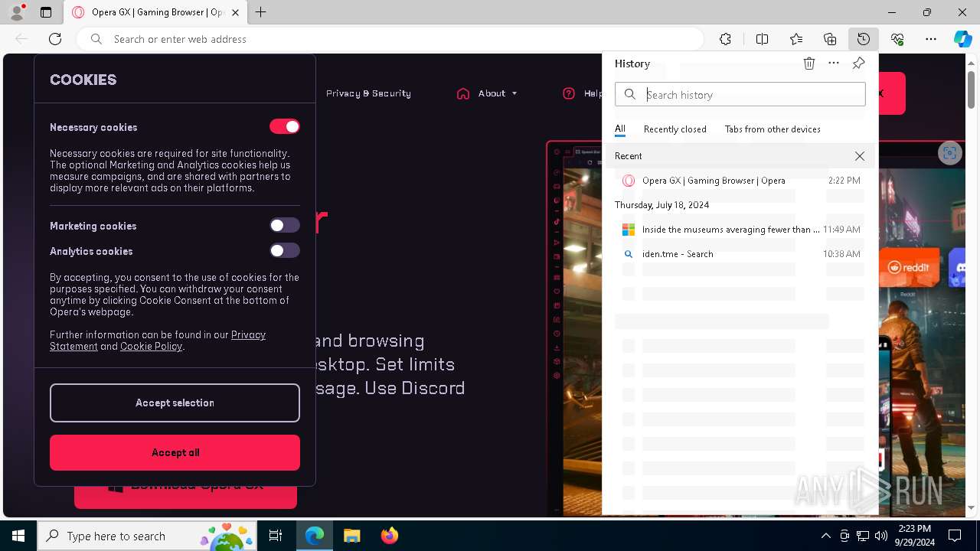This screenshot has width=980, height=551.
Task: Open the tab actions menu icon
Action: point(46,12)
